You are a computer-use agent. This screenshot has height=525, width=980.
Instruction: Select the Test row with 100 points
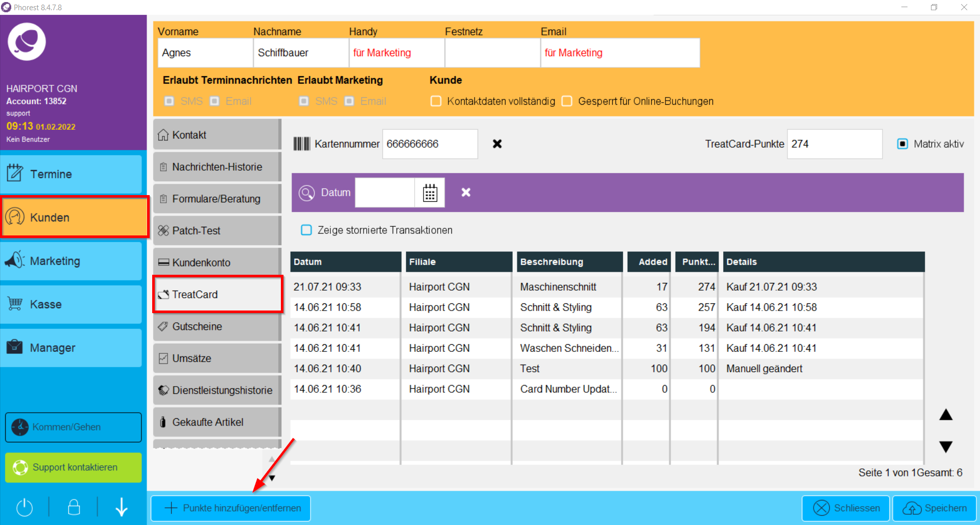click(x=607, y=369)
